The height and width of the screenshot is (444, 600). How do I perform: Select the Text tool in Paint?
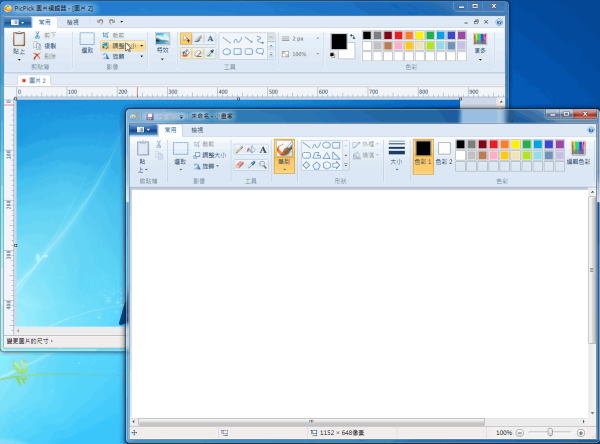tap(263, 150)
